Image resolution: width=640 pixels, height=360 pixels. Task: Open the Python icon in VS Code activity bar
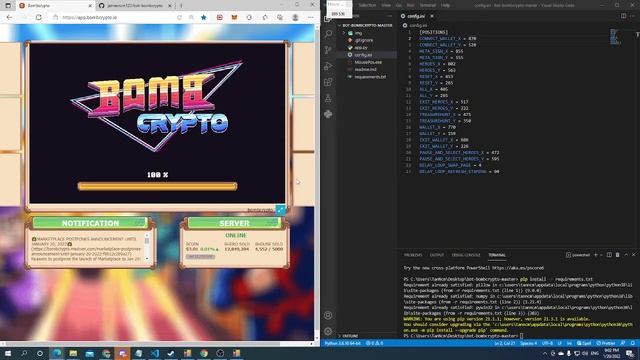pyautogui.click(x=328, y=114)
